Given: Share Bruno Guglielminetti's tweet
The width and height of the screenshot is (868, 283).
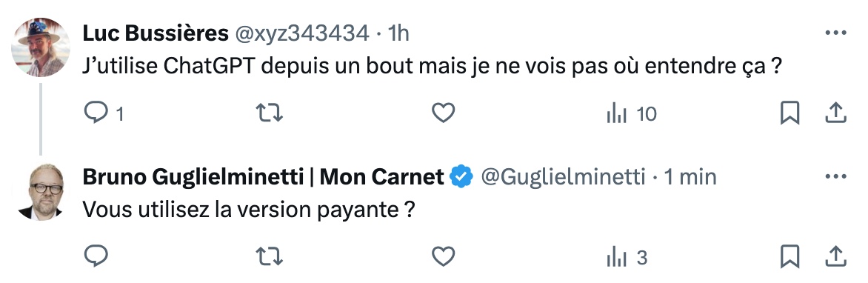Looking at the screenshot, I should (835, 256).
